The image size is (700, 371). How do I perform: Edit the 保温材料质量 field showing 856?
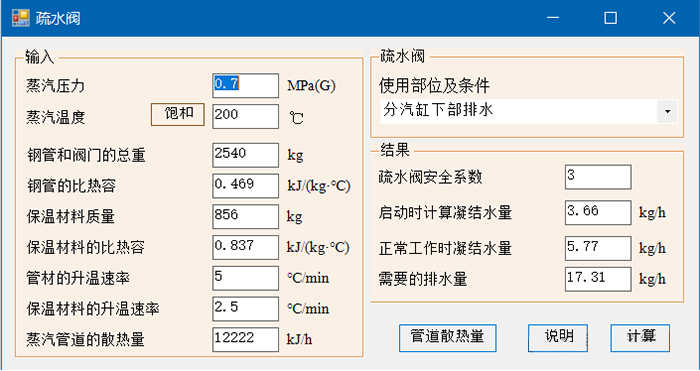pyautogui.click(x=246, y=217)
